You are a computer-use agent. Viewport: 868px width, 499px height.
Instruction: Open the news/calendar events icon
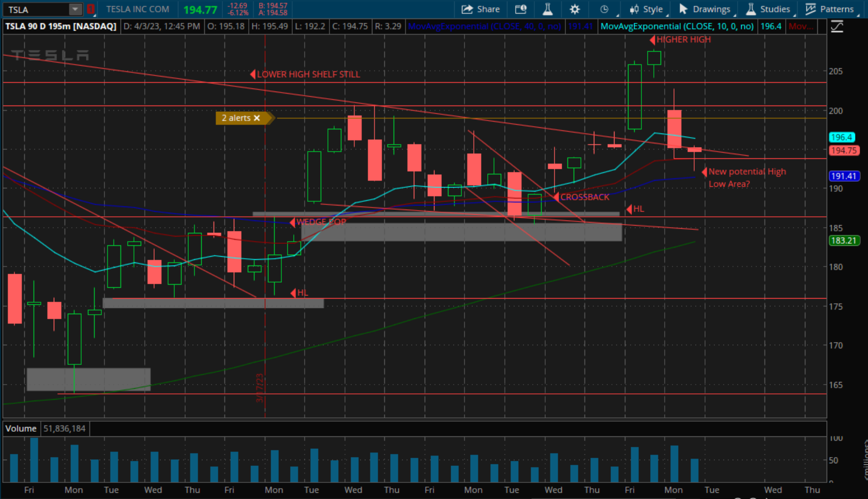pos(521,9)
